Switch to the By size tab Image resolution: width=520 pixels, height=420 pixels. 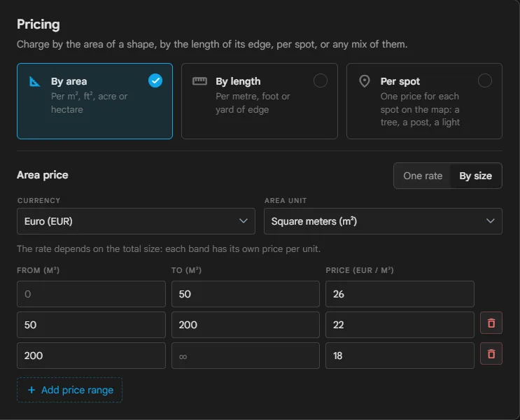tap(476, 176)
